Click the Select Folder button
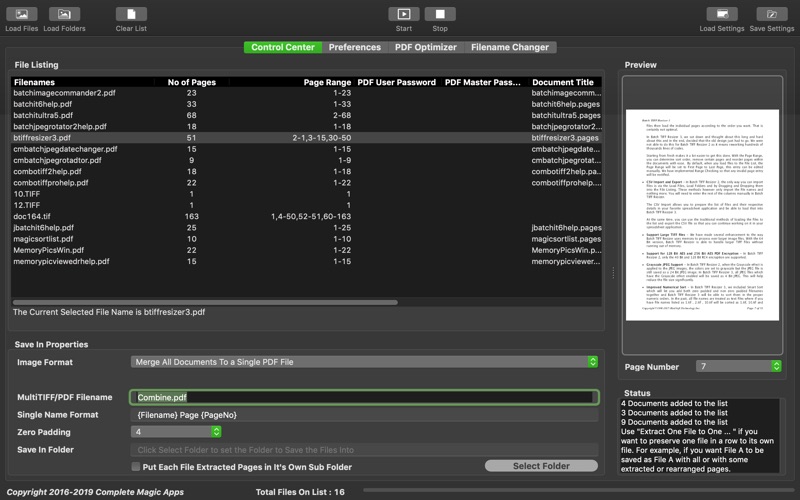 coord(541,466)
